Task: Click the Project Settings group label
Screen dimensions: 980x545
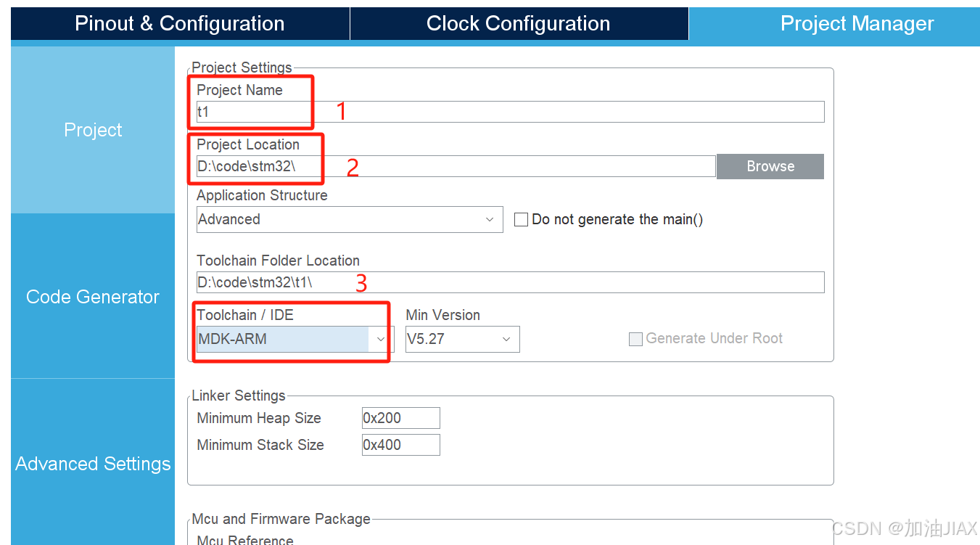Action: [242, 67]
